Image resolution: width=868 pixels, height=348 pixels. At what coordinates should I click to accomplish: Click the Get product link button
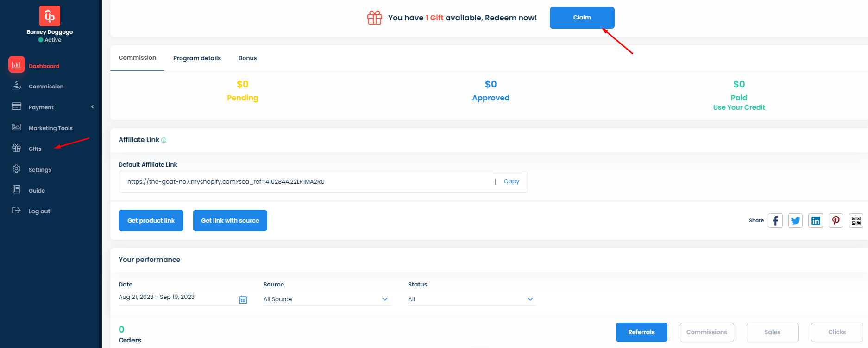tap(151, 220)
